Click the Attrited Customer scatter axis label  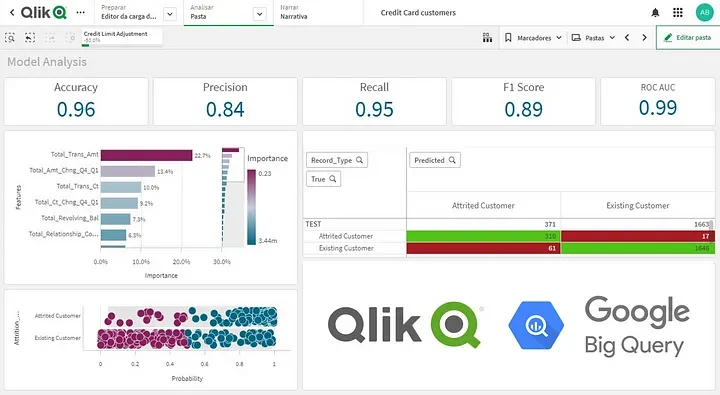[58, 316]
